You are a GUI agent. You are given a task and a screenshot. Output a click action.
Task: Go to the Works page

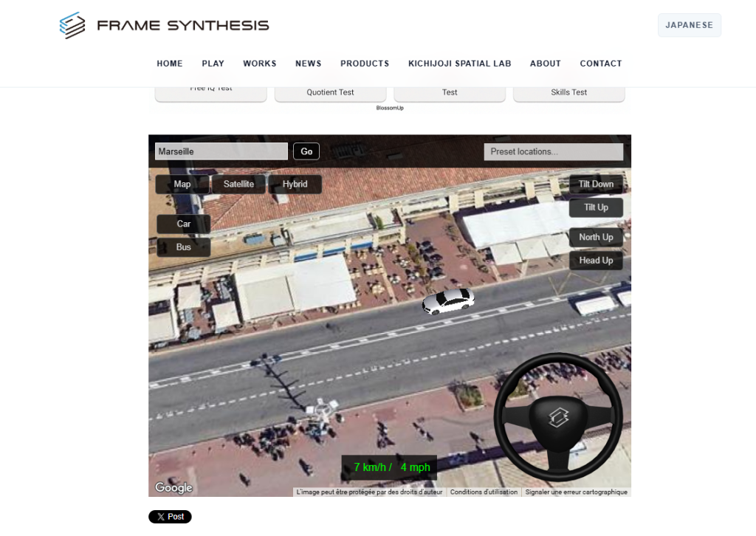tap(260, 63)
